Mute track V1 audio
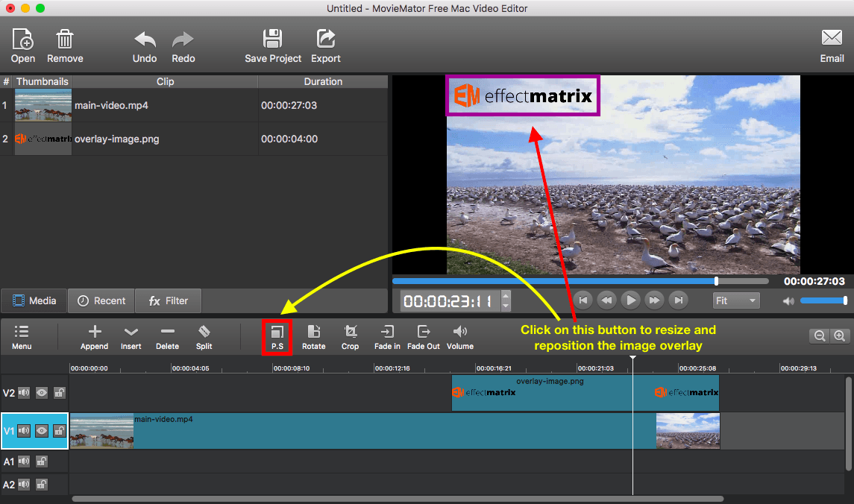 pyautogui.click(x=24, y=431)
